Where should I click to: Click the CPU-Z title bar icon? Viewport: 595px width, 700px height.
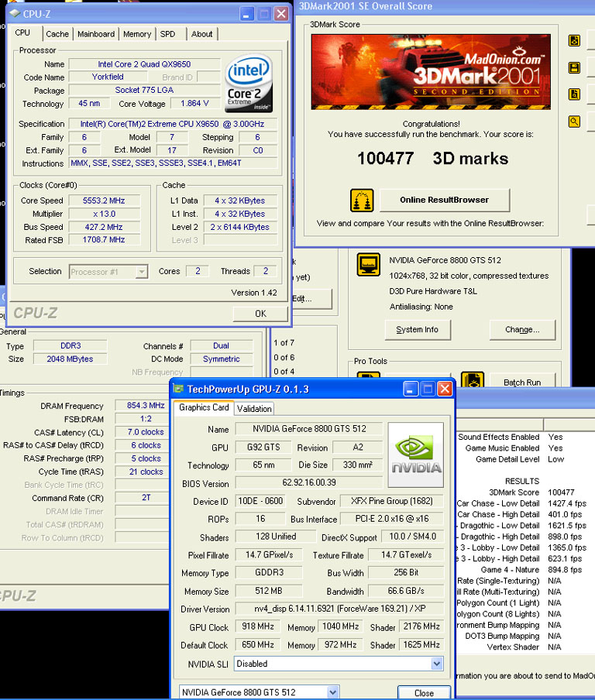tap(15, 14)
